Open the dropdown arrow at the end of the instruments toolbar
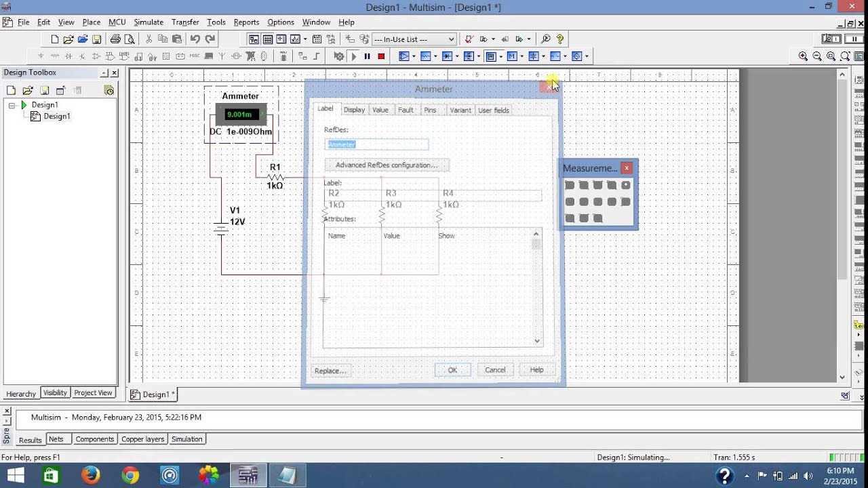Screen dimensions: 868x488 [x=587, y=56]
